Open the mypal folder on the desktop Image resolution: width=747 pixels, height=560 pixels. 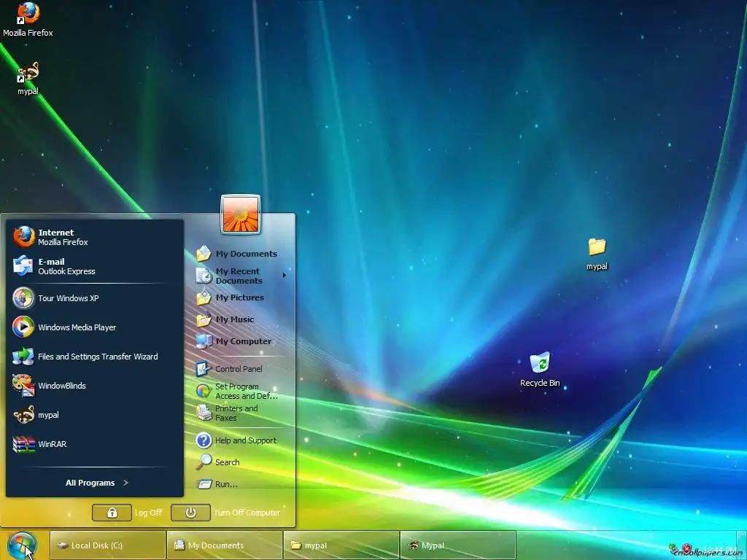(x=597, y=254)
